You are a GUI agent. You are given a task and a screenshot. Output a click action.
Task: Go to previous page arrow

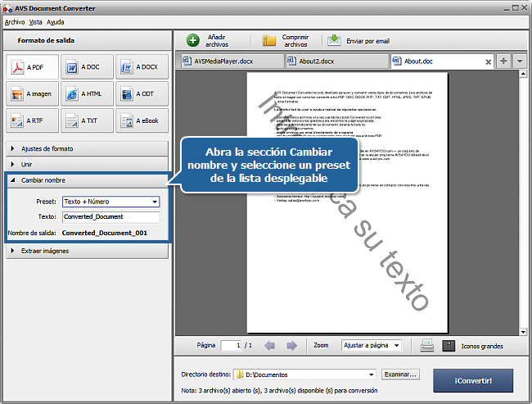[x=270, y=346]
